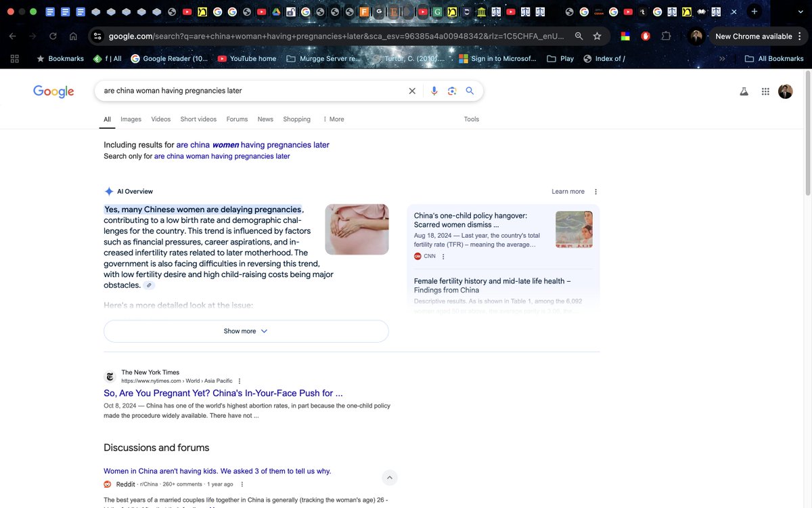Switch to Short videos tab
This screenshot has width=812, height=508.
(x=198, y=119)
